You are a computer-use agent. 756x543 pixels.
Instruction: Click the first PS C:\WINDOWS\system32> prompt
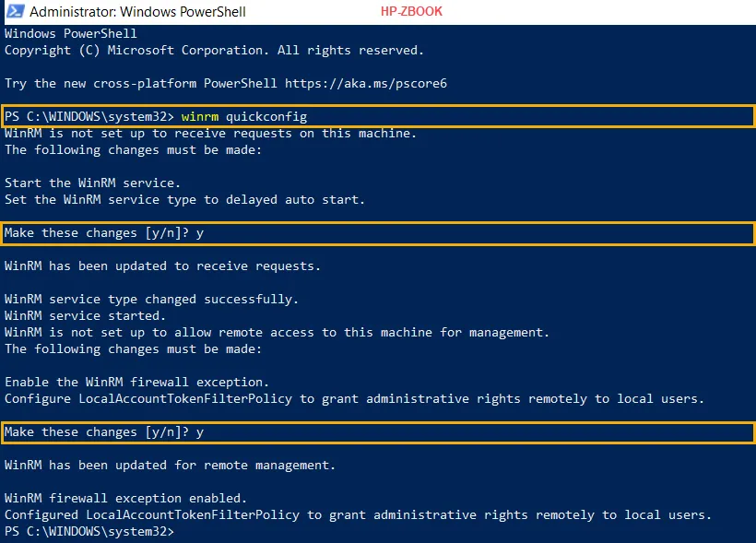(89, 117)
